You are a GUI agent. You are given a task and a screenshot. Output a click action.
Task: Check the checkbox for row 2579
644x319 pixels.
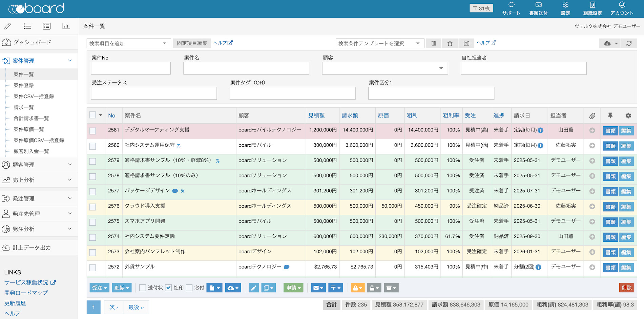(92, 161)
